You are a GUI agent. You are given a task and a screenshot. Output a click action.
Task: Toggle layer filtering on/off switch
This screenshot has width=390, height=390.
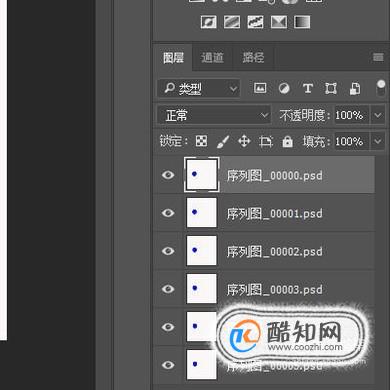380,88
